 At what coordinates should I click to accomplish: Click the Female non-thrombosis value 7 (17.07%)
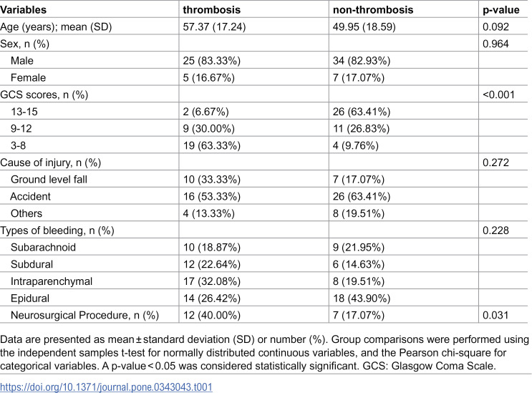pyautogui.click(x=359, y=77)
